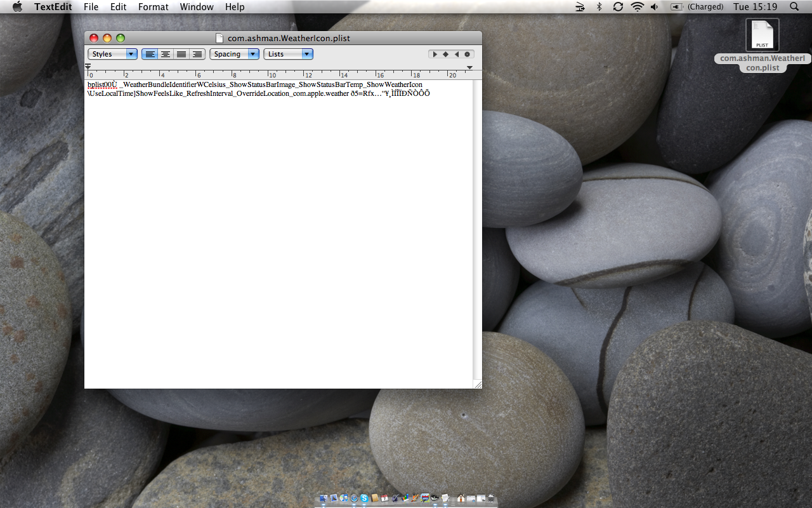Open Finder from the Dock
The image size is (812, 508).
[x=324, y=498]
